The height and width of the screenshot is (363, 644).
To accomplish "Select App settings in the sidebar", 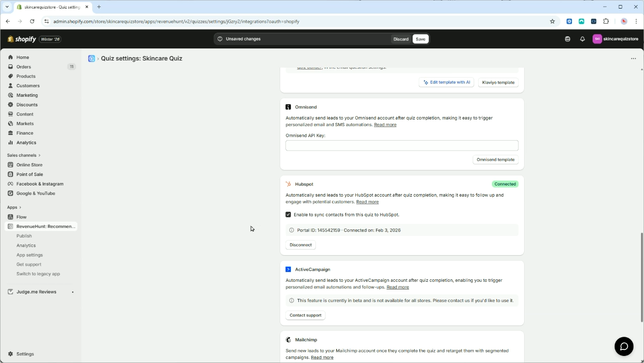I will point(29,255).
